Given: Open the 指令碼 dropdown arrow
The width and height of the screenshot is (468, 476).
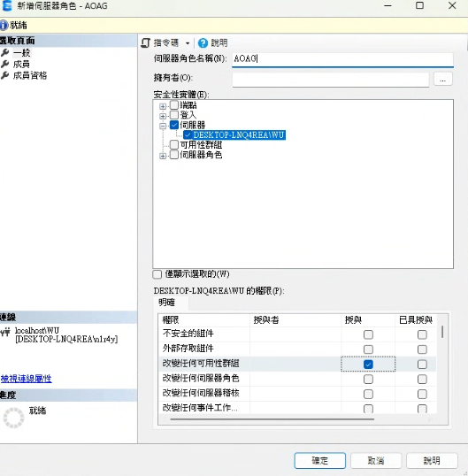Looking at the screenshot, I should 188,43.
